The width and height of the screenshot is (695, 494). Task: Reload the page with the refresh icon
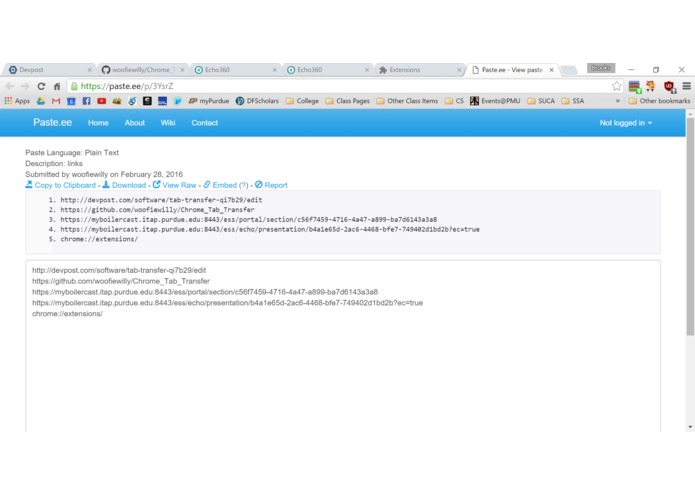(x=41, y=86)
